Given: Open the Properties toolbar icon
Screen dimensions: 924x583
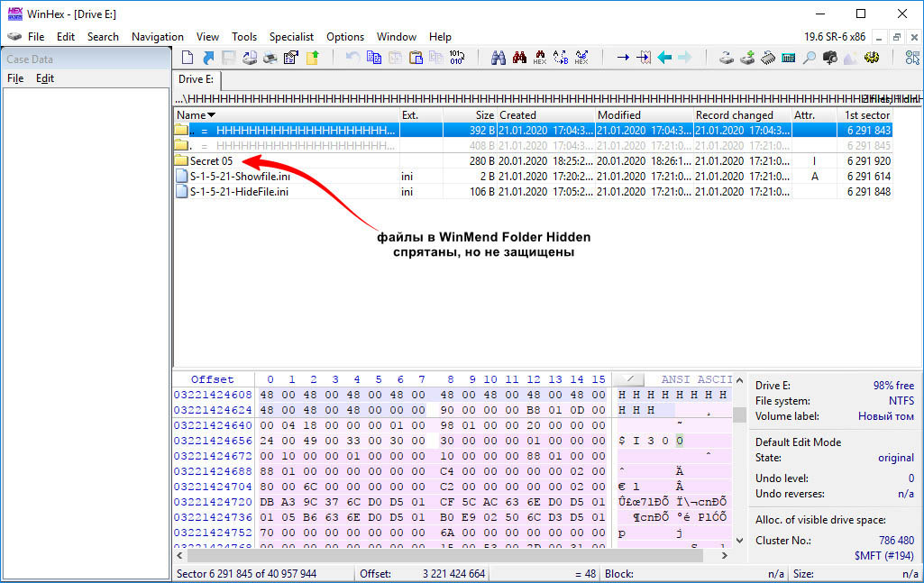Looking at the screenshot, I should click(291, 57).
